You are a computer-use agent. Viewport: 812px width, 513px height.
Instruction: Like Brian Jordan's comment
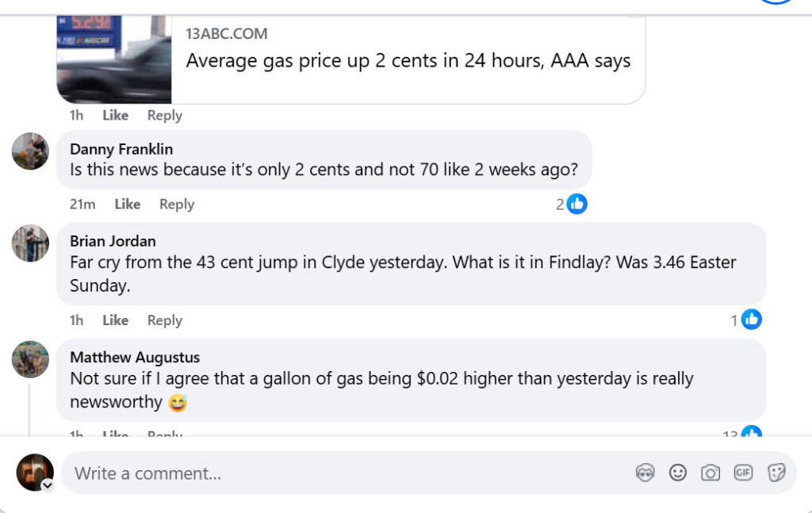115,320
